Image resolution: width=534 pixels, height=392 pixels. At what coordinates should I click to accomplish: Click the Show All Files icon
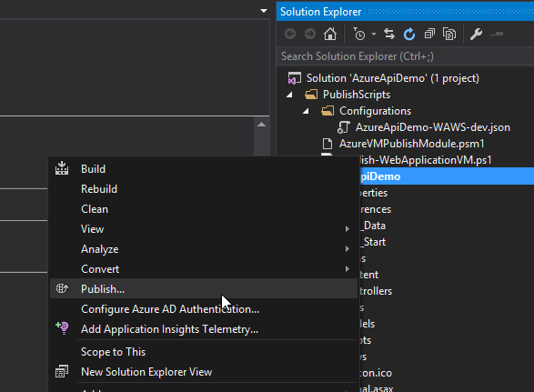click(x=449, y=34)
